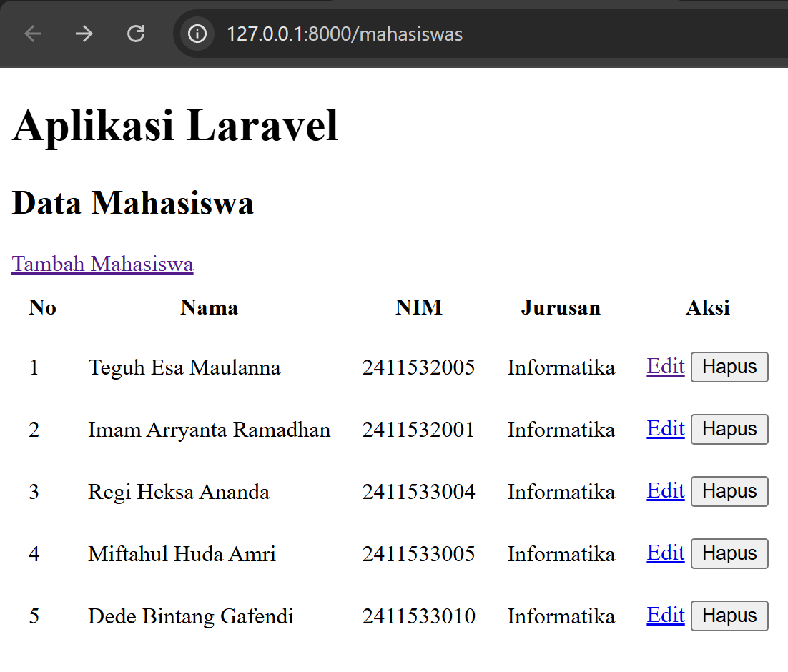Screen dimensions: 788x672
Task: Edit Imam Arryanta Ramadhan's record
Action: click(x=666, y=429)
